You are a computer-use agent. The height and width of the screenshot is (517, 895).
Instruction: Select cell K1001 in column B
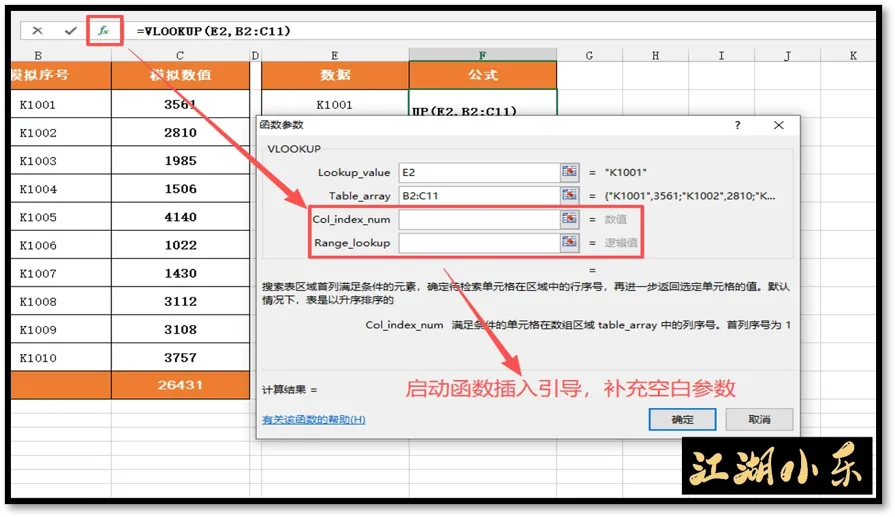pyautogui.click(x=61, y=104)
